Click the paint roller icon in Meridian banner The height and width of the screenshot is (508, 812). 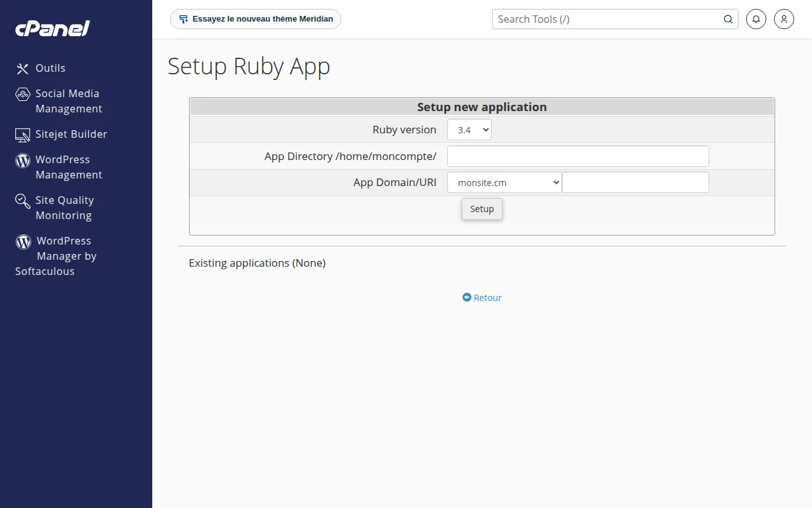pyautogui.click(x=183, y=19)
